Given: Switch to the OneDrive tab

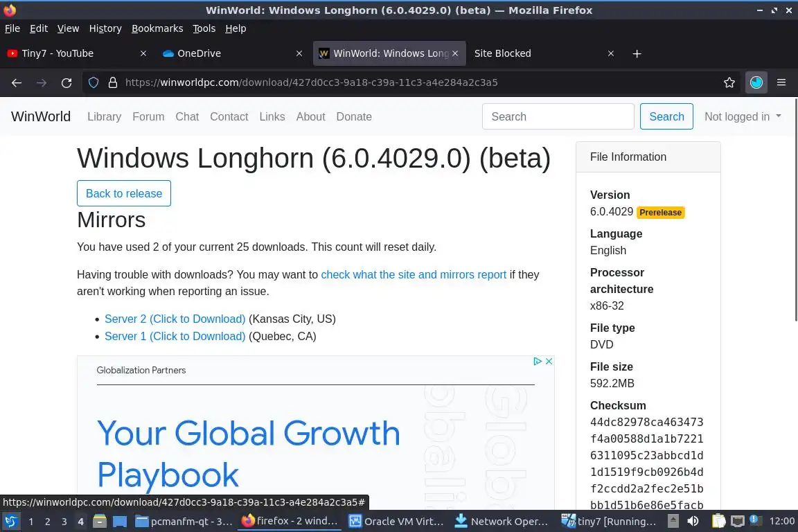Looking at the screenshot, I should click(x=231, y=53).
